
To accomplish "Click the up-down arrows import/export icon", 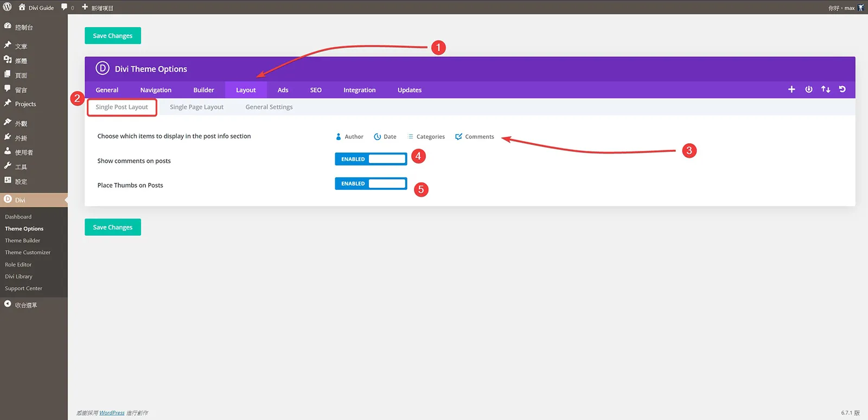I will pyautogui.click(x=826, y=90).
